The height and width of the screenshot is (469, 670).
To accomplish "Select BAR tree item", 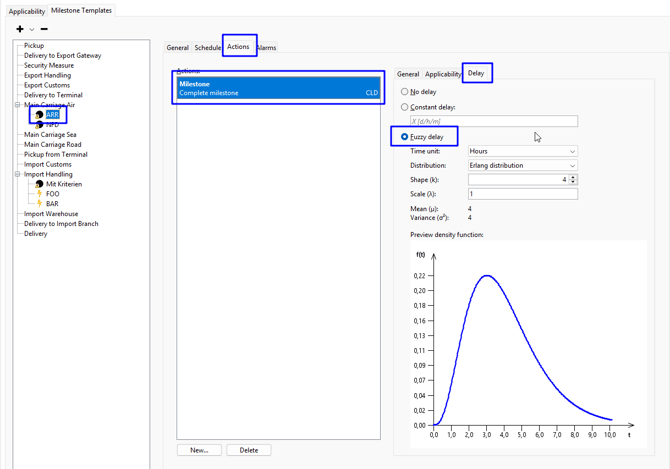I will (x=52, y=204).
